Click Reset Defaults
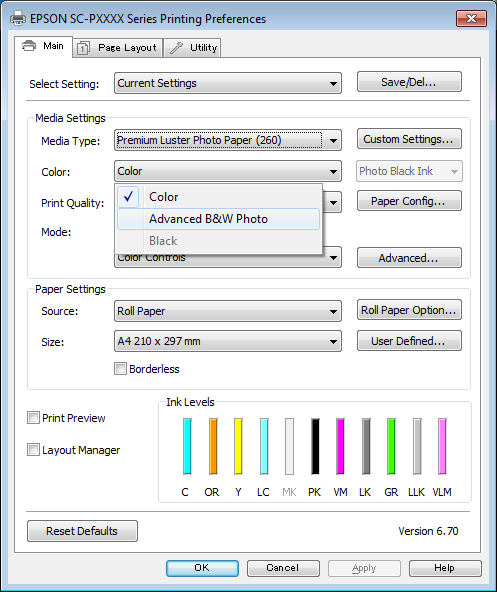 pyautogui.click(x=82, y=531)
